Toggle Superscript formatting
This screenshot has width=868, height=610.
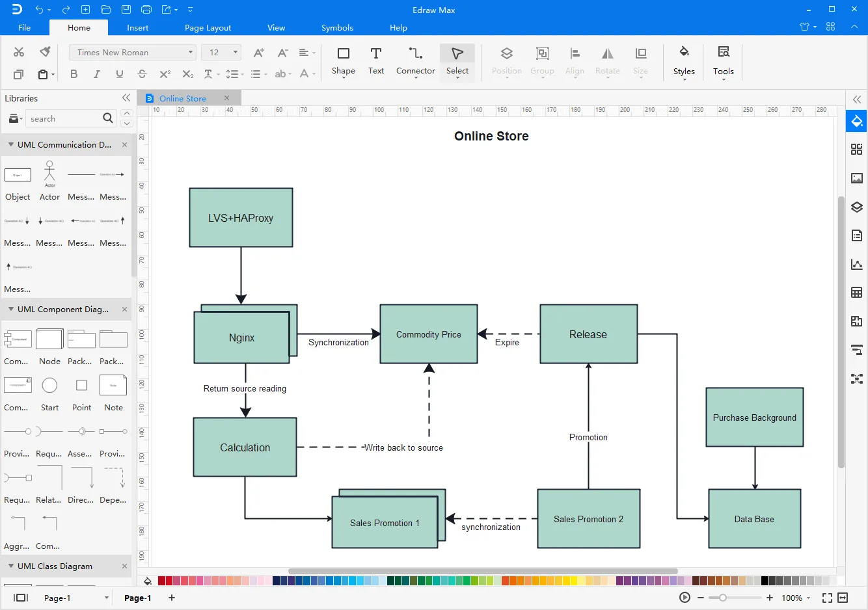coord(165,74)
